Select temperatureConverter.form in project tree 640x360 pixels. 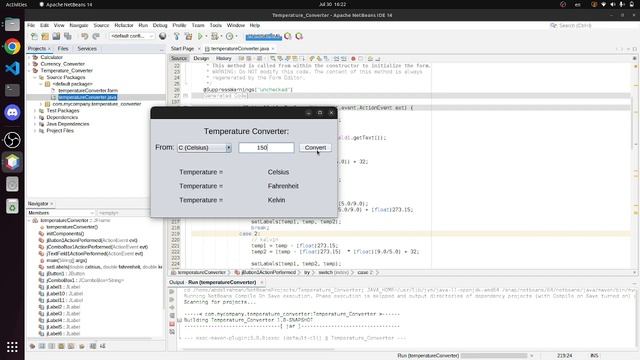tap(88, 91)
